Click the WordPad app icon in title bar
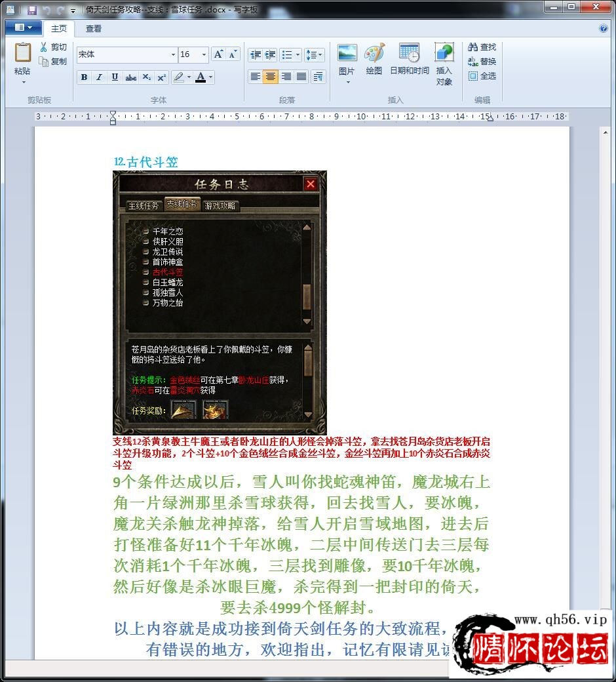This screenshot has height=682, width=616. pyautogui.click(x=10, y=10)
